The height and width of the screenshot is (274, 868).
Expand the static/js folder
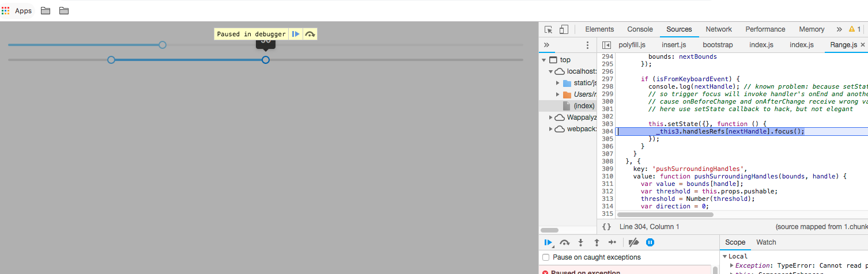pyautogui.click(x=558, y=83)
